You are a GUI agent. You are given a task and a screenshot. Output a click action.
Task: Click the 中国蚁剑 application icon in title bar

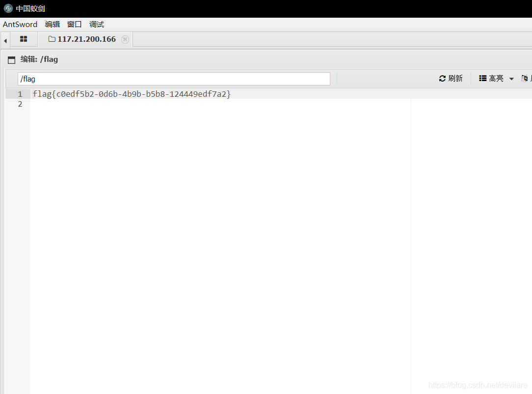(x=8, y=8)
